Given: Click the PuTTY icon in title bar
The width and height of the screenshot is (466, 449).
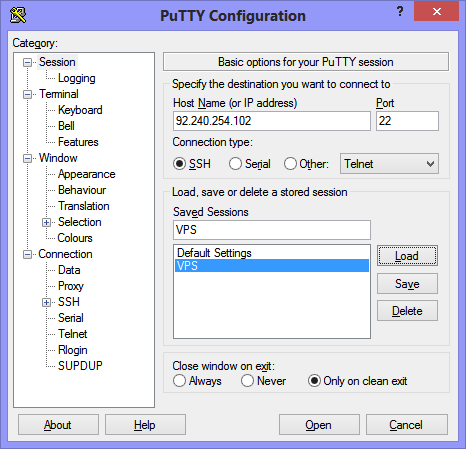Looking at the screenshot, I should tap(18, 15).
